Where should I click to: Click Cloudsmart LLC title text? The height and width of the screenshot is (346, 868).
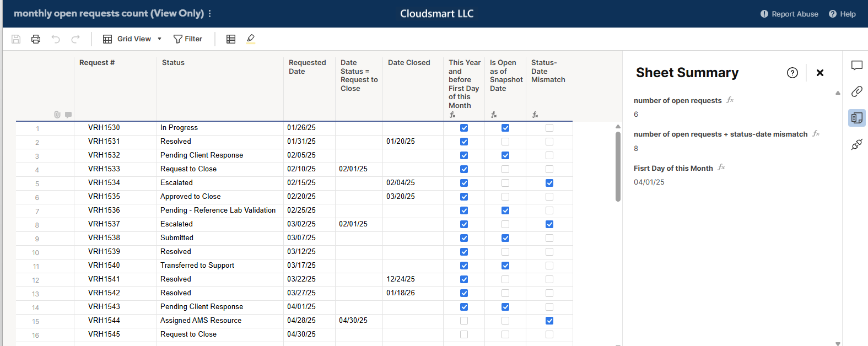point(437,14)
